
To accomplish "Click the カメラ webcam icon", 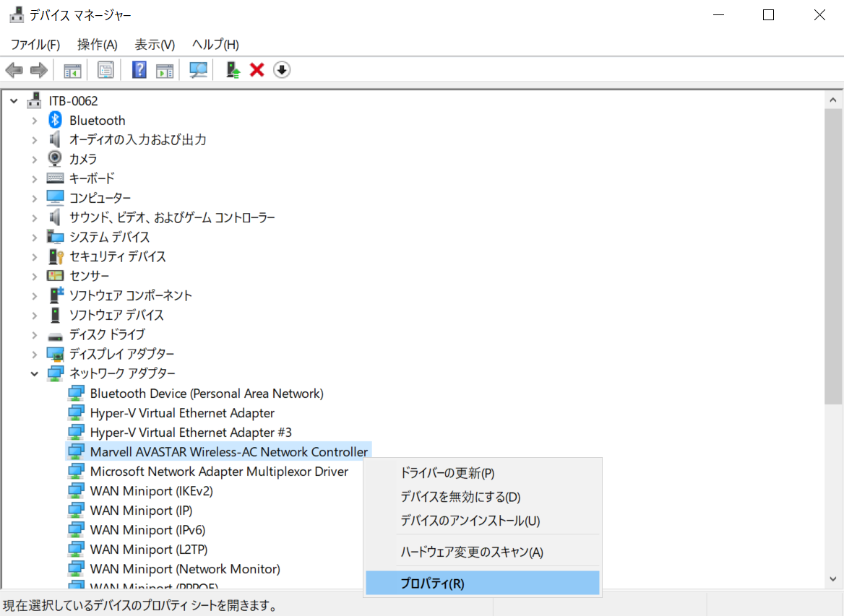I will (54, 159).
